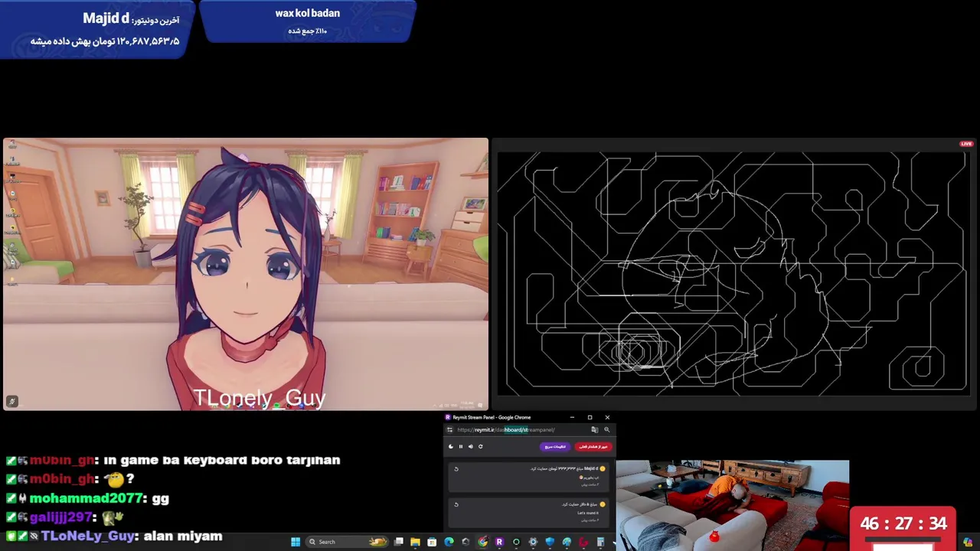Click the room webcam feed thumbnail

[733, 505]
